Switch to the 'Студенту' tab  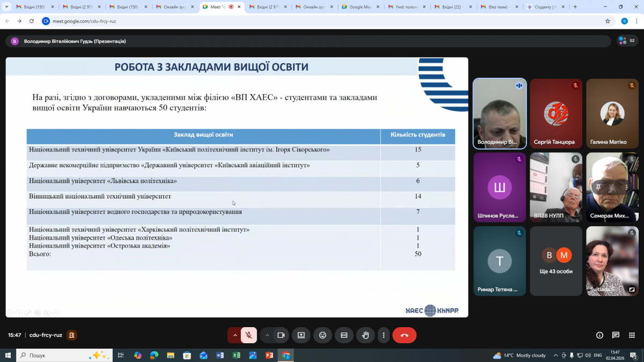click(546, 7)
